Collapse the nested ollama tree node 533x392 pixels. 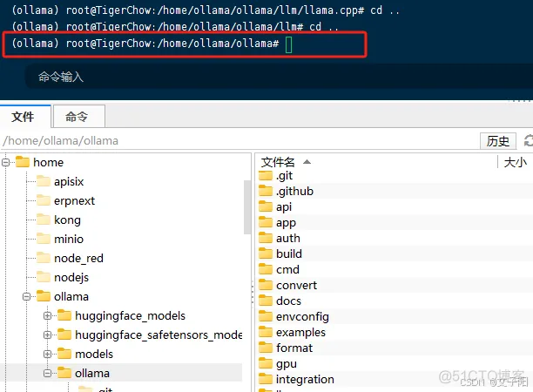pyautogui.click(x=47, y=374)
